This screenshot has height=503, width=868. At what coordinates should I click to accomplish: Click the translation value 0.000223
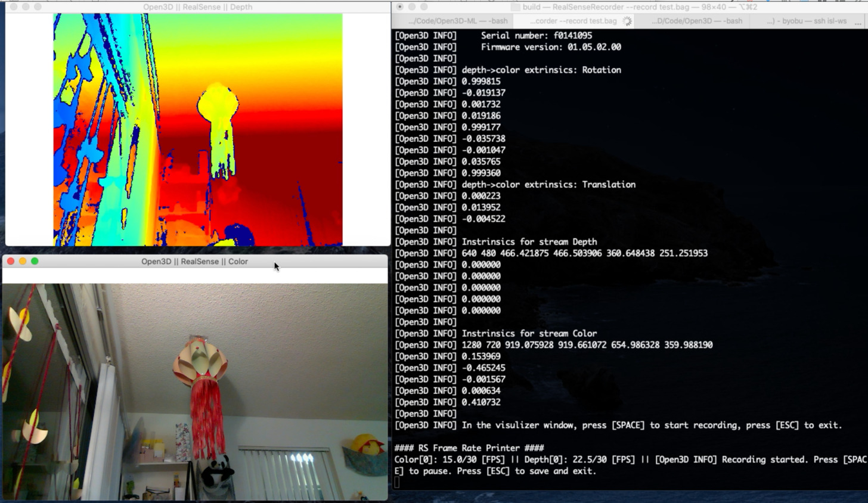point(481,196)
